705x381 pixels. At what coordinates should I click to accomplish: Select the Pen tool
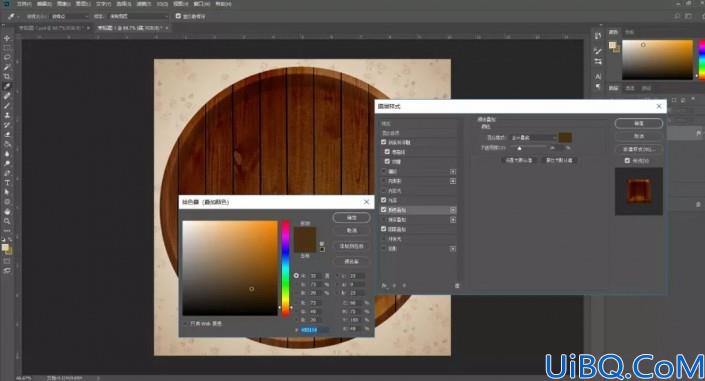click(7, 173)
